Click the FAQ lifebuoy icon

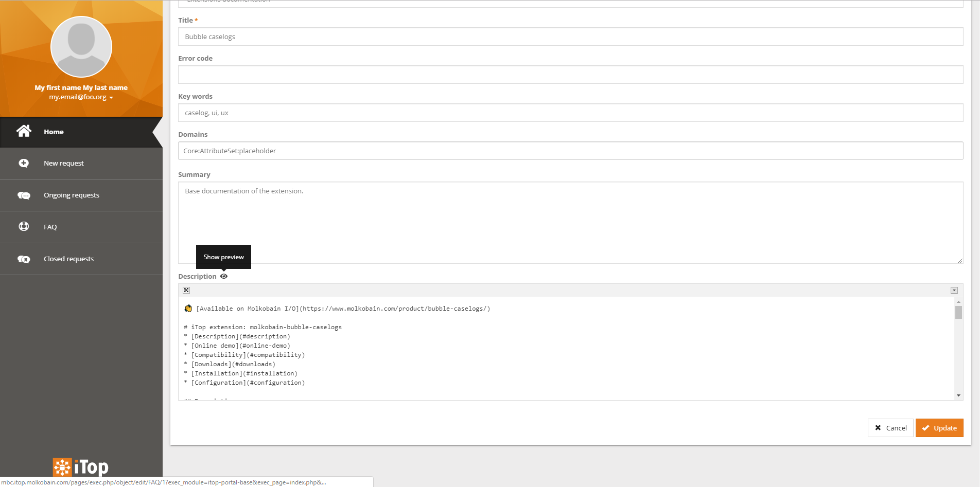pos(24,226)
